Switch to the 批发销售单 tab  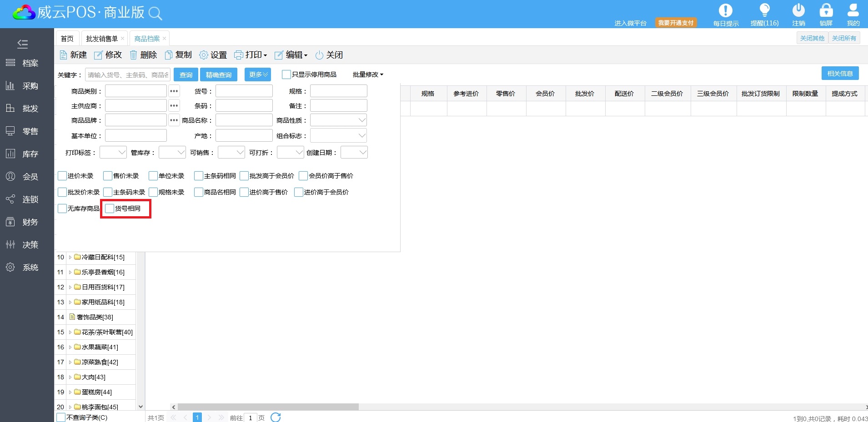click(102, 39)
